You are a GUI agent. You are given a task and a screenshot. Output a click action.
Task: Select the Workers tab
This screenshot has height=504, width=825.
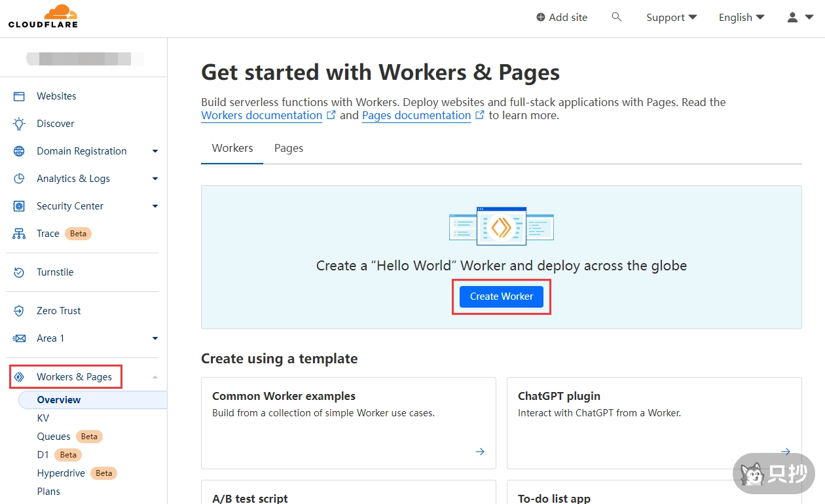coord(232,148)
